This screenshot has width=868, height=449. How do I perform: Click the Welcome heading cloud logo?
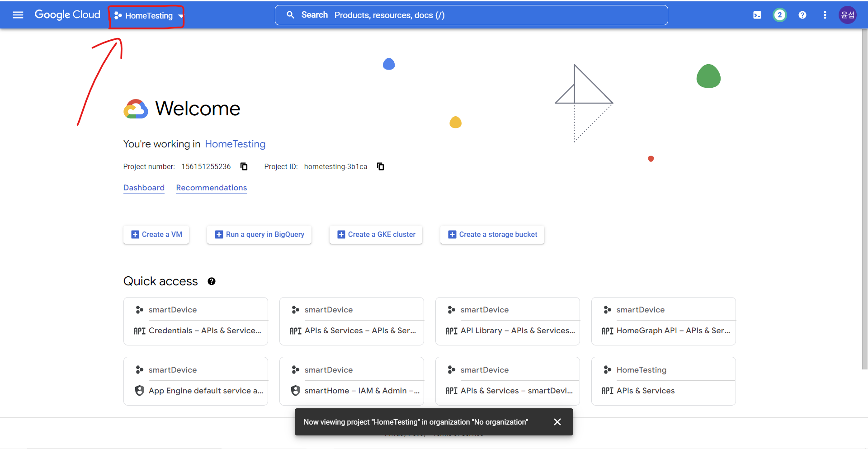click(136, 109)
